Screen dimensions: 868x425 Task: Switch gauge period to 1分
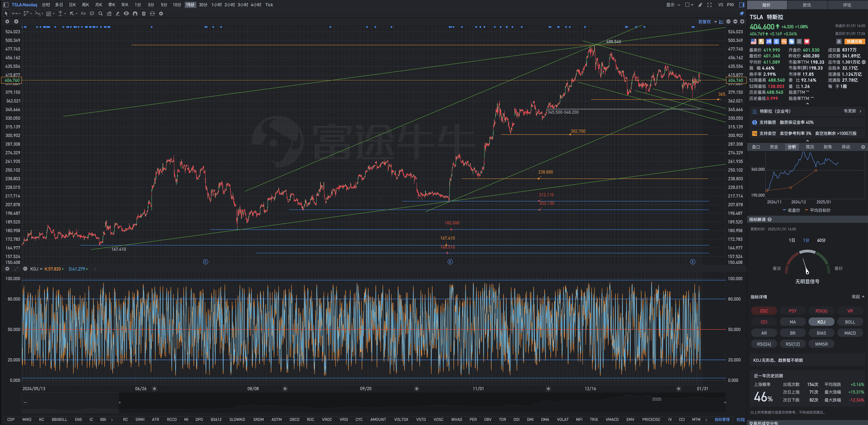point(806,240)
